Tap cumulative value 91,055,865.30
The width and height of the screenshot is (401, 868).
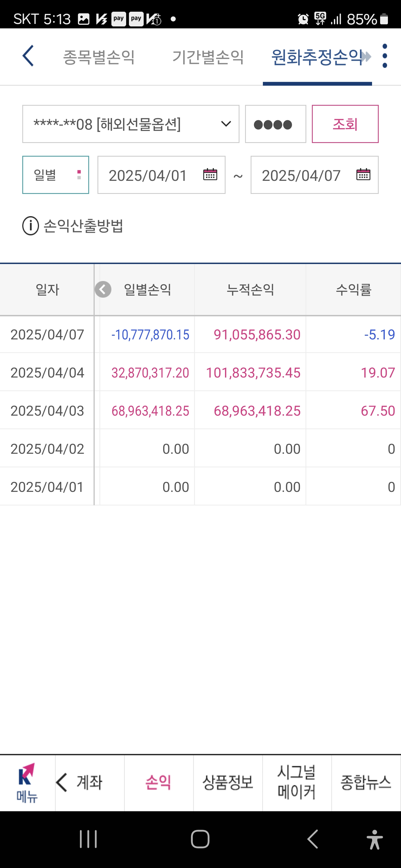(257, 335)
